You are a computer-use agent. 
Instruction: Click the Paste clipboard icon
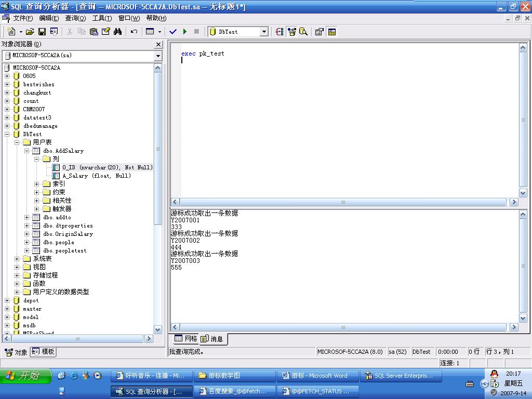point(94,32)
